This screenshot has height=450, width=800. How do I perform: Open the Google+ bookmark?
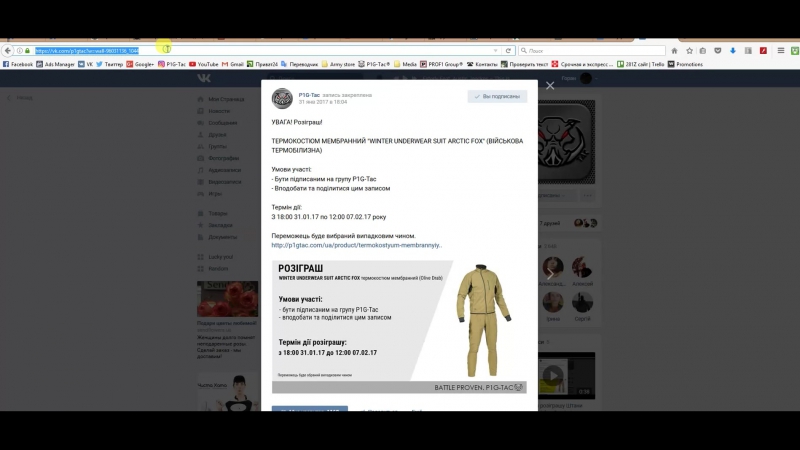click(140, 64)
